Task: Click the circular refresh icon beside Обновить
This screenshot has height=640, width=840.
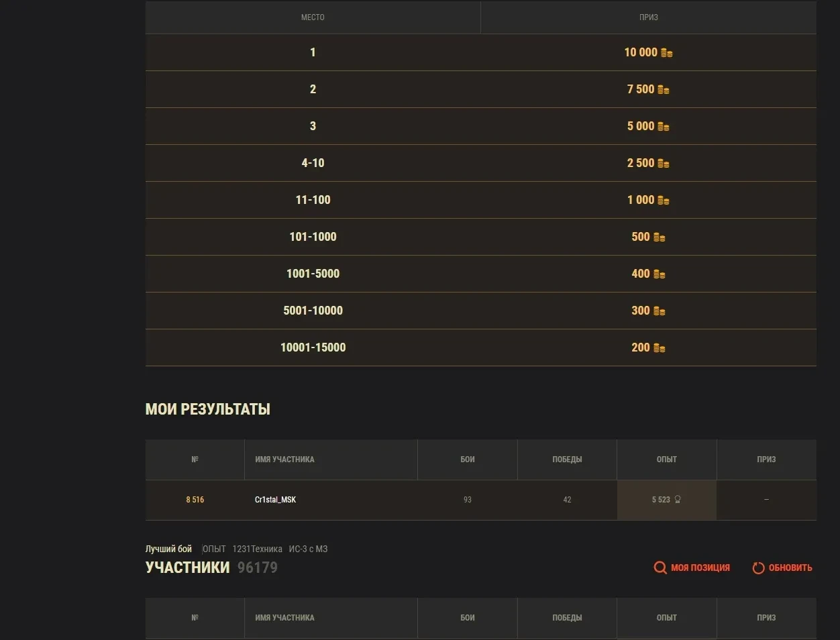Action: [x=758, y=568]
